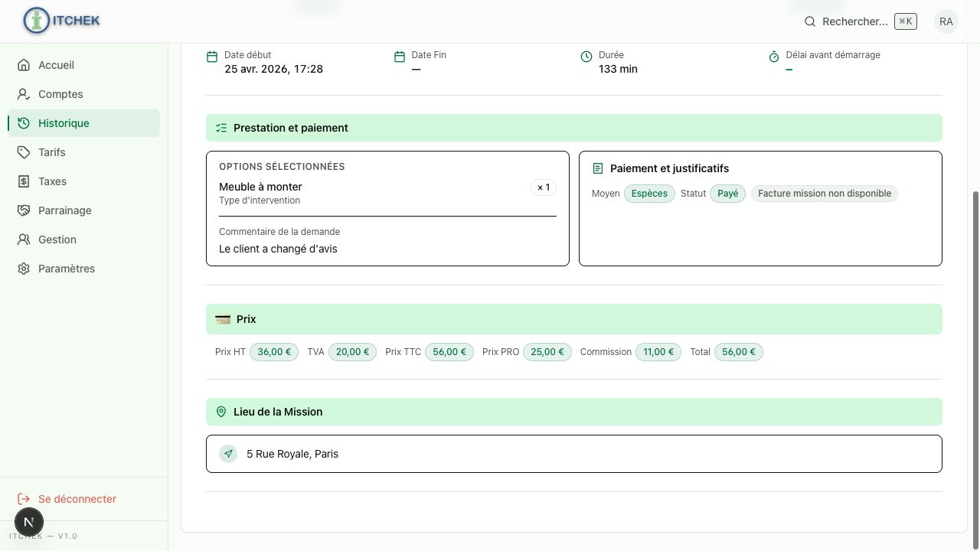980x551 pixels.
Task: Click the Délai avant démarrage timer icon
Action: click(774, 57)
